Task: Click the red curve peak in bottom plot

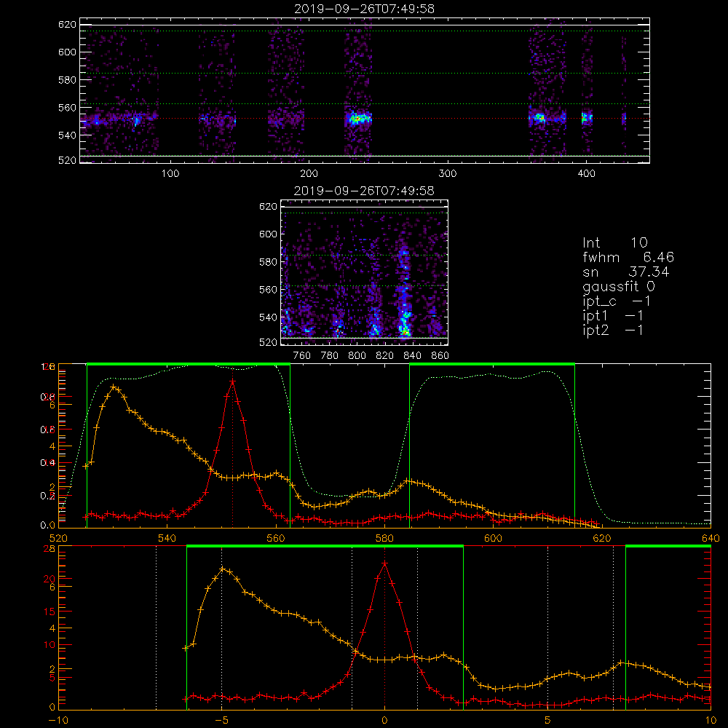Action: [384, 563]
